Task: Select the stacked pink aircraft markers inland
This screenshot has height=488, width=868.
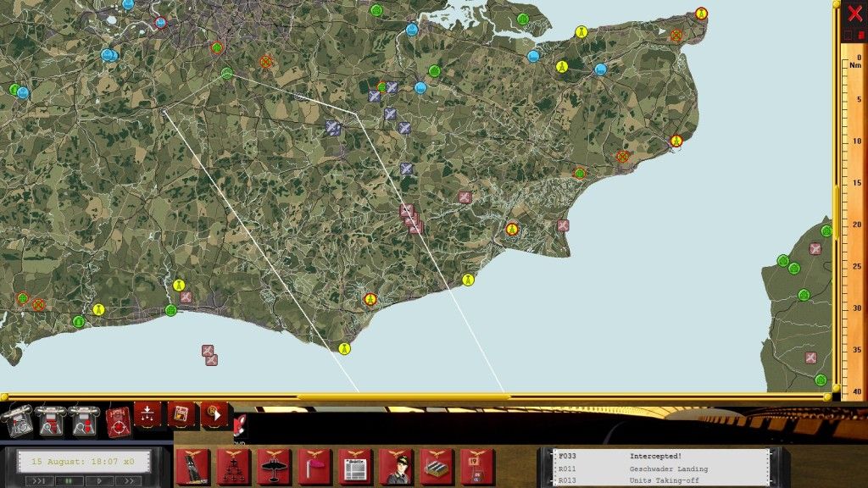Action: point(411,219)
